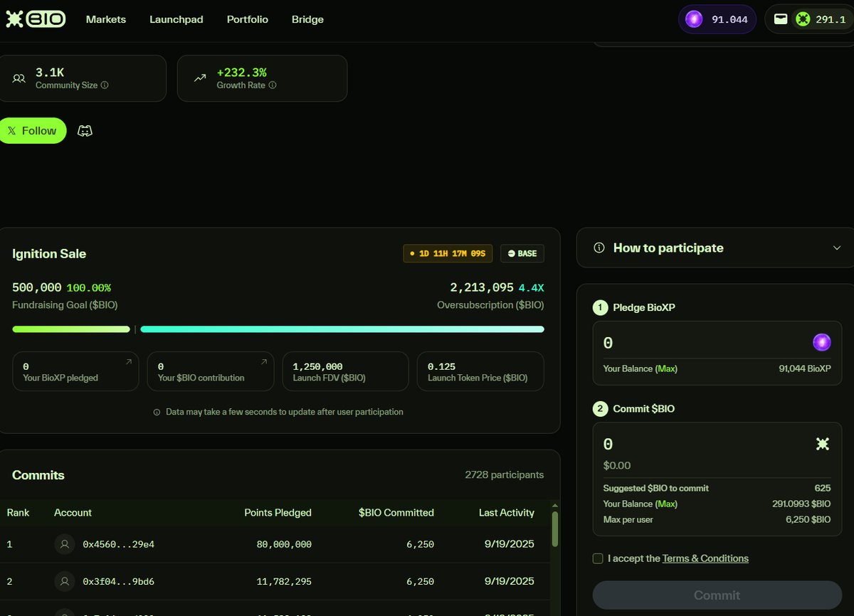Click the purple orb in Pledge BioXP field
This screenshot has width=854, height=616.
point(822,343)
